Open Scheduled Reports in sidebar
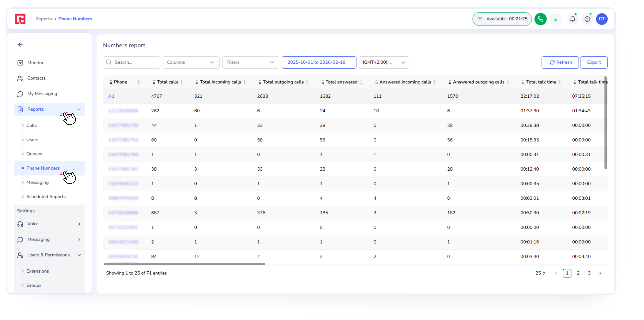644x320 pixels. tap(46, 197)
